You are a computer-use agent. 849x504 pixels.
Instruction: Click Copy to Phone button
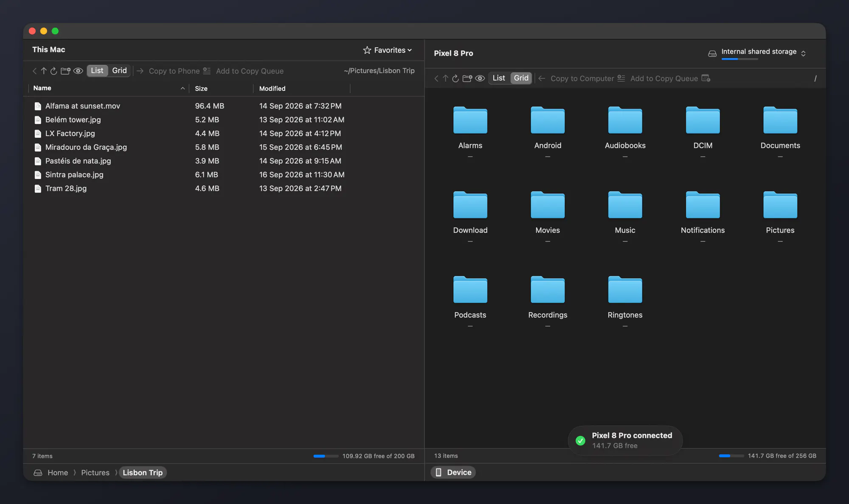tap(168, 71)
